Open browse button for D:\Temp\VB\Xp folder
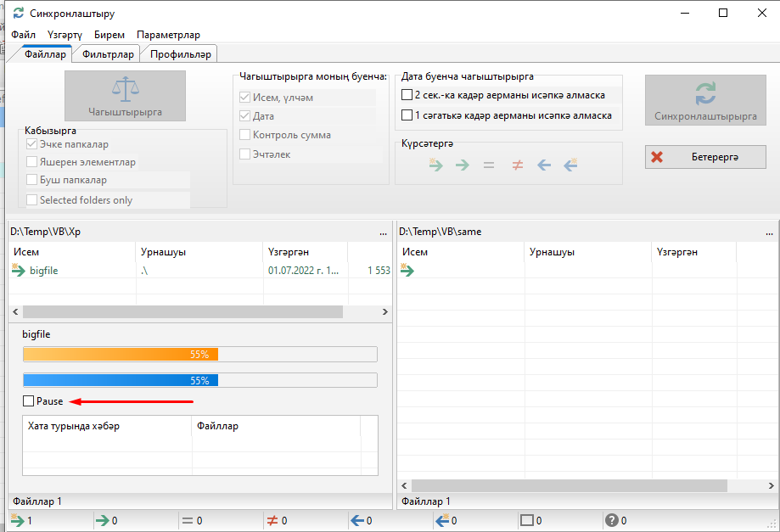The width and height of the screenshot is (780, 532). (x=383, y=232)
